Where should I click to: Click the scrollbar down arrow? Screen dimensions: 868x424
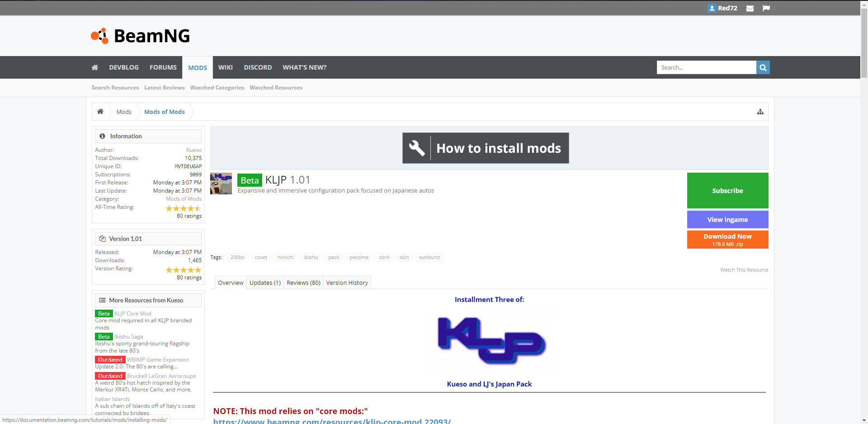point(864,420)
